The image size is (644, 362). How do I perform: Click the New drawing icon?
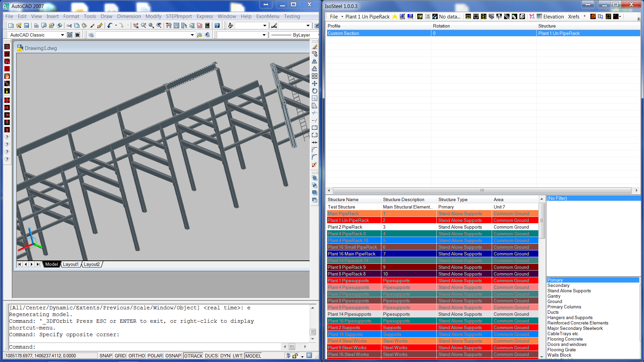tap(11, 25)
